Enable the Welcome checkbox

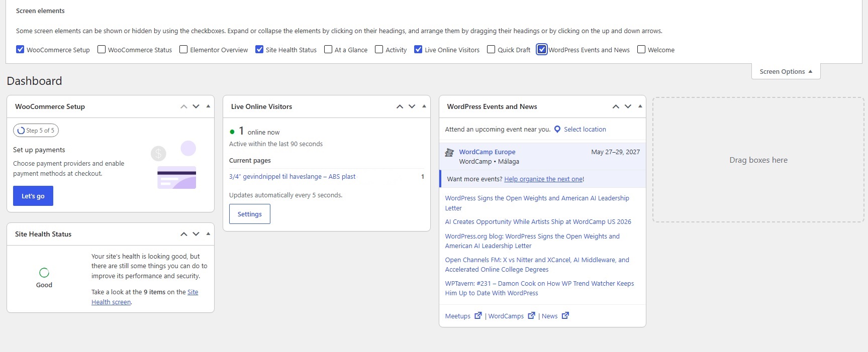[641, 49]
